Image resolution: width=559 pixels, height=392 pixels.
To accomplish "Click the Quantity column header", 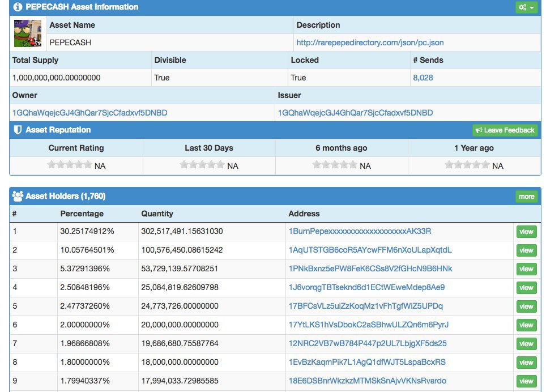I will point(157,214).
